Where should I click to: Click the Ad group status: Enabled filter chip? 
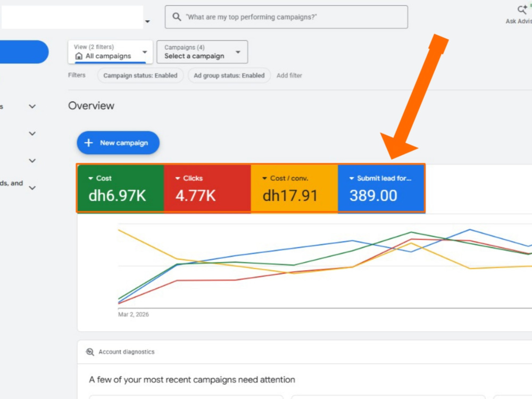tap(229, 76)
